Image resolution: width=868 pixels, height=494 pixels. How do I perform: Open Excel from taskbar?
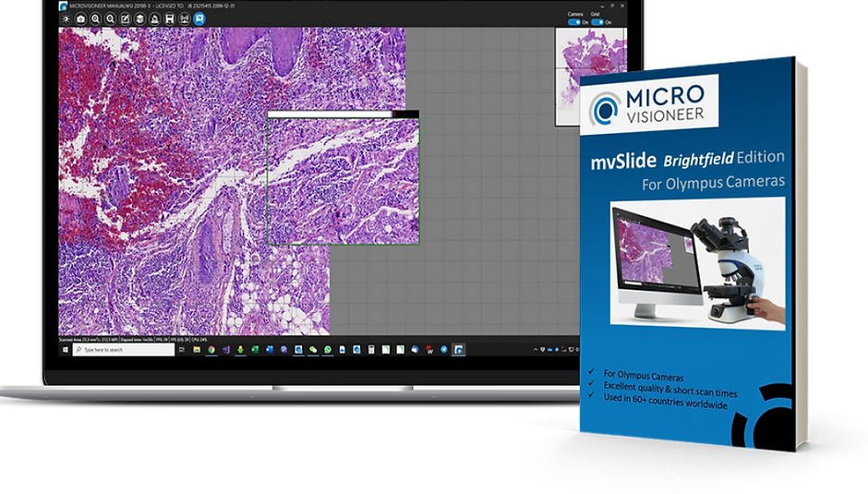click(255, 349)
